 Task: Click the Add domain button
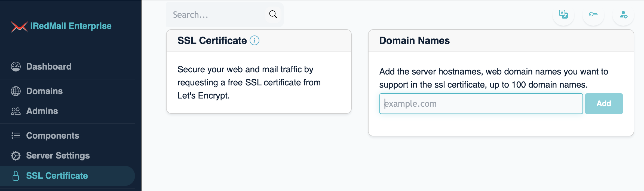604,104
